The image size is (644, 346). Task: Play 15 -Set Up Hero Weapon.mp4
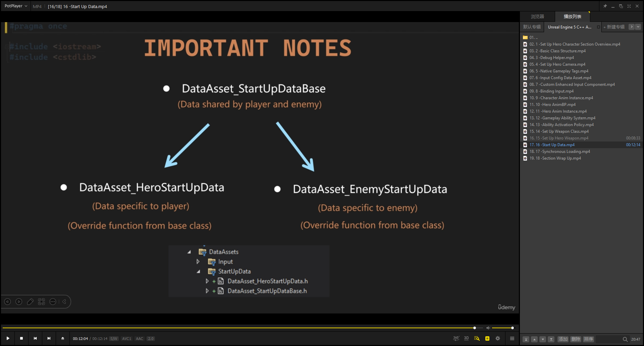(582, 138)
